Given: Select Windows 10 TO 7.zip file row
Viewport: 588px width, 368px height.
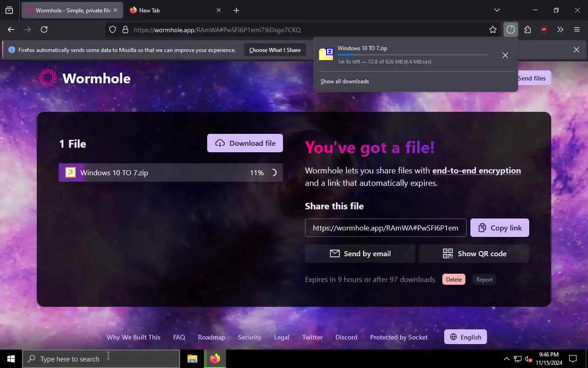Looking at the screenshot, I should click(171, 172).
